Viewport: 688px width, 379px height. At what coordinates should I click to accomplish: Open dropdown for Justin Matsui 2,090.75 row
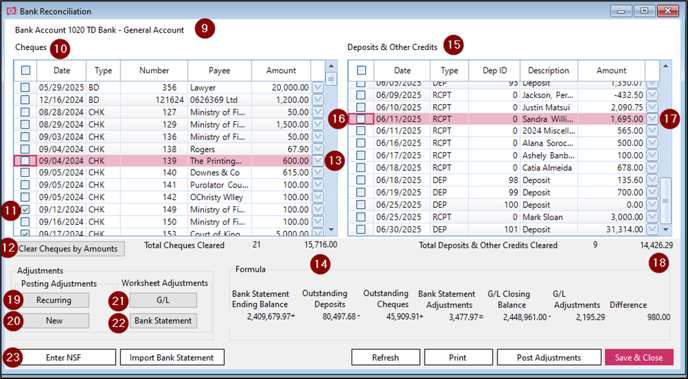tap(652, 107)
